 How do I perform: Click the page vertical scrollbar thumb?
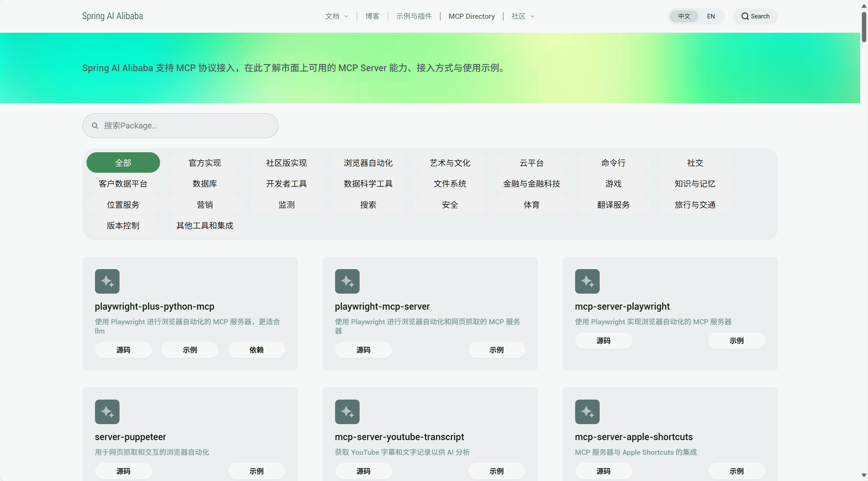point(864,27)
